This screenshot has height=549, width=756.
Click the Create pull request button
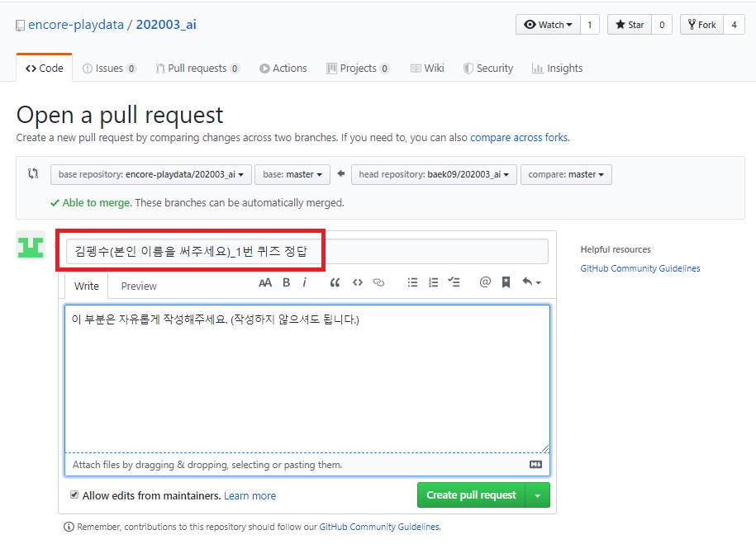471,495
